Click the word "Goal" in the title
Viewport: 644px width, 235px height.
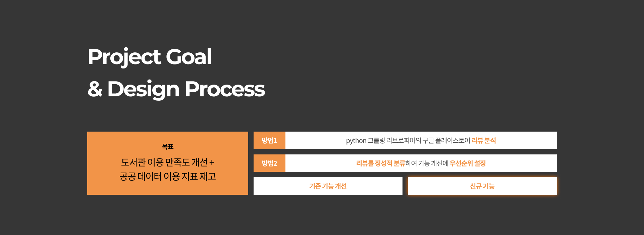click(x=189, y=57)
